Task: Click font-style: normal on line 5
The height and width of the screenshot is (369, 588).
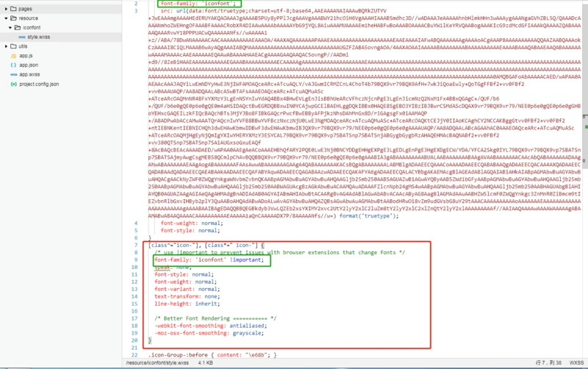Action: 190,231
